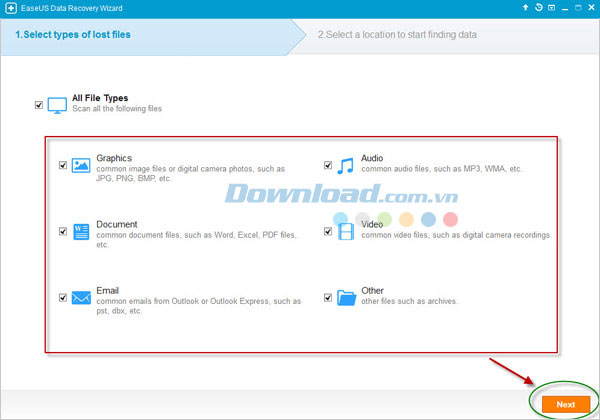
Task: Click the Other folder icon
Action: 345,297
